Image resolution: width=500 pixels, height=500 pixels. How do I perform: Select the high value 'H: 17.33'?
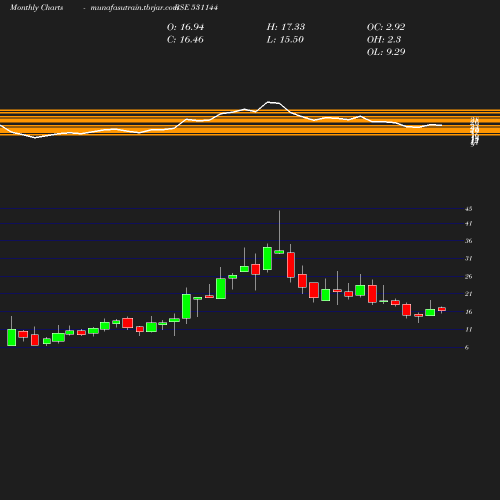pos(286,27)
